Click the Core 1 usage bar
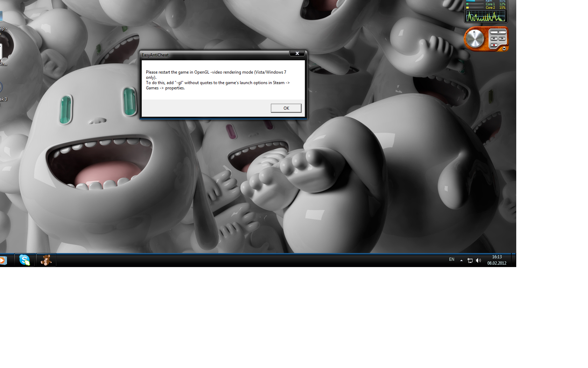 tap(475, 4)
